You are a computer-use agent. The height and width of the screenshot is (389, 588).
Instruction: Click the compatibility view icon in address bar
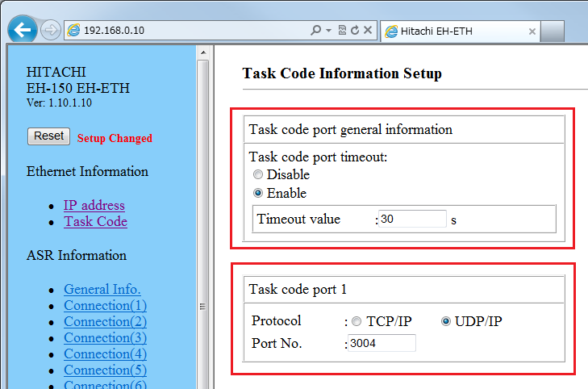coord(342,31)
